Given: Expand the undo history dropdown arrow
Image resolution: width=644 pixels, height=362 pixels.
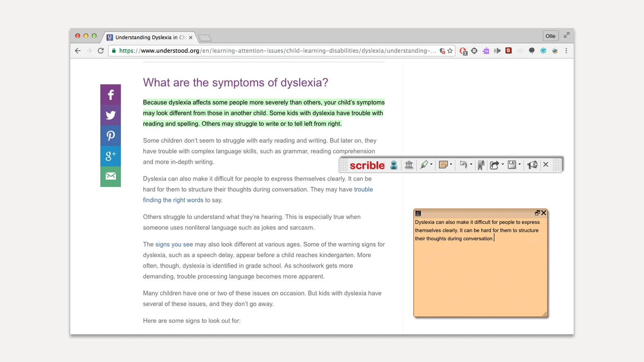Looking at the screenshot, I should tap(471, 165).
